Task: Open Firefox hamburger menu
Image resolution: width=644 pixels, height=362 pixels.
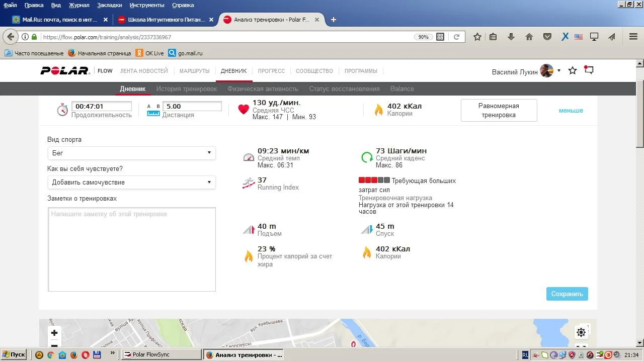Action: (x=633, y=37)
